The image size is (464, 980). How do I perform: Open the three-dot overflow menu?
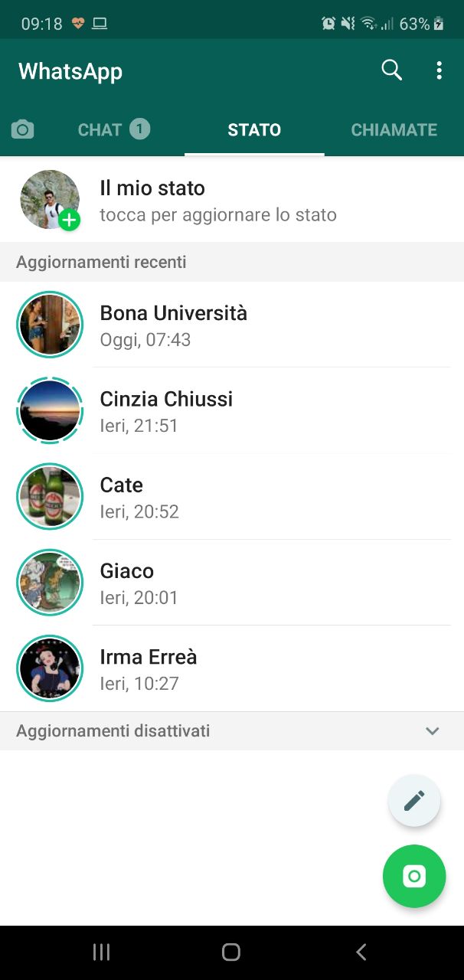click(439, 70)
